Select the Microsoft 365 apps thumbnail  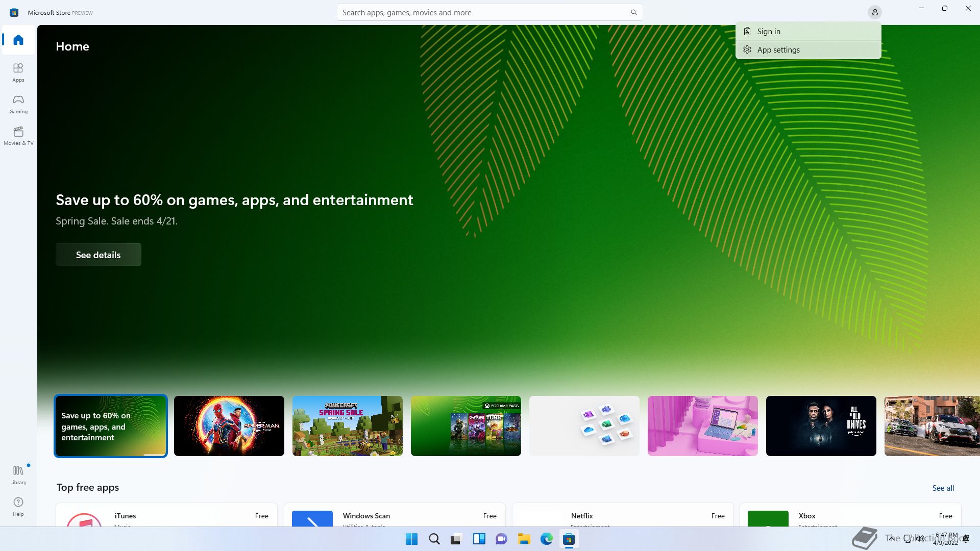click(x=584, y=426)
